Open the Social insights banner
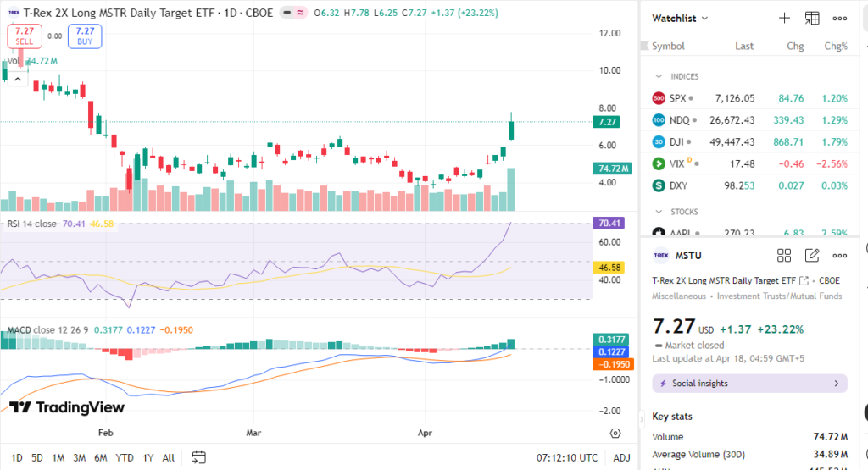This screenshot has width=868, height=470. pos(749,384)
